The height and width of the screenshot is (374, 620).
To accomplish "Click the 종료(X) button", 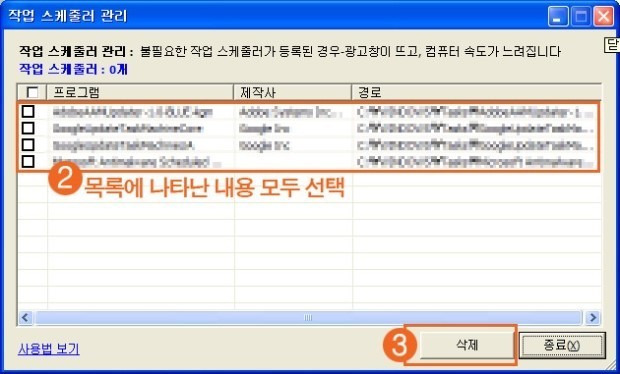I will (562, 345).
